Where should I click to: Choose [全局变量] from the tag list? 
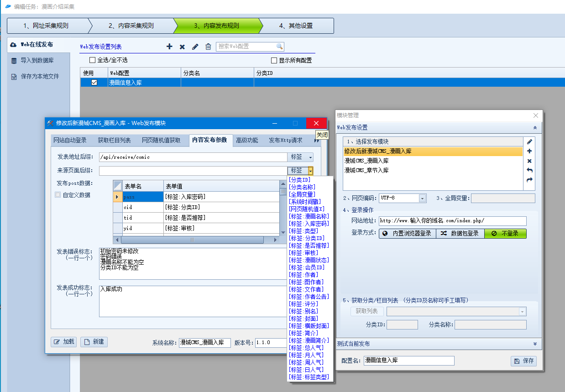302,194
